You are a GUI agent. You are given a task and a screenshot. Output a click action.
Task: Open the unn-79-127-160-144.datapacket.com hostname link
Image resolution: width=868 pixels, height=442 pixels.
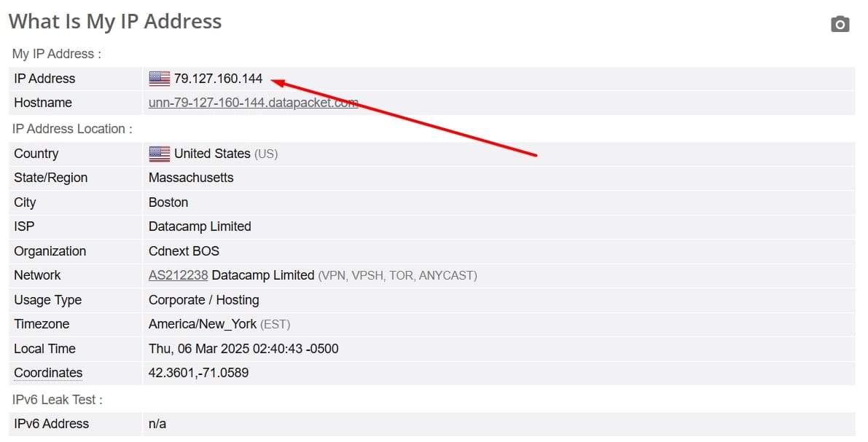(254, 103)
